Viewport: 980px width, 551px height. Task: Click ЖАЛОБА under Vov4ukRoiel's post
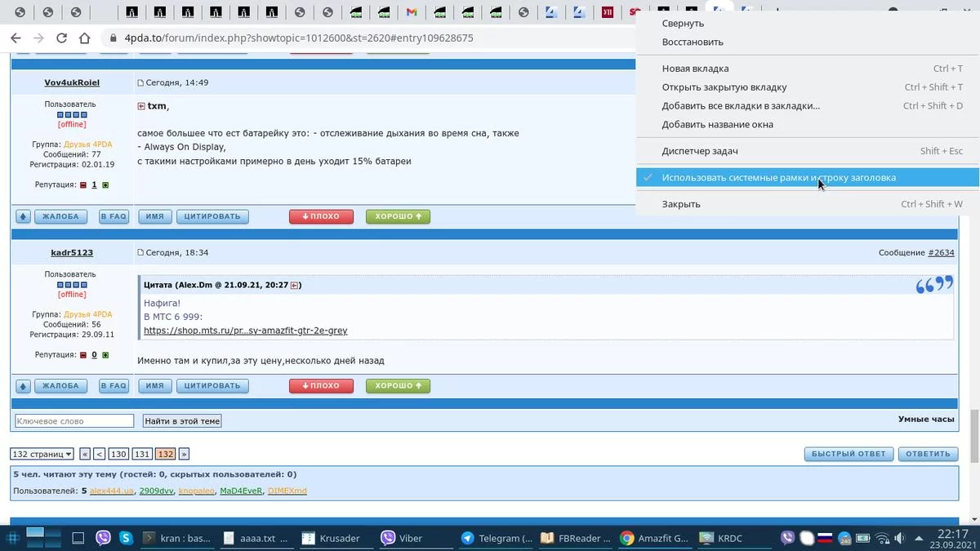(x=61, y=216)
